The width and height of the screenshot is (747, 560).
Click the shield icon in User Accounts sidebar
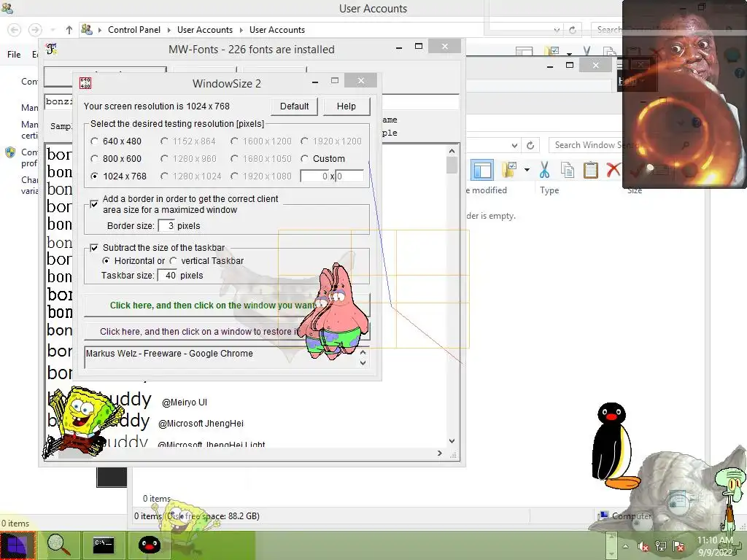[x=10, y=152]
